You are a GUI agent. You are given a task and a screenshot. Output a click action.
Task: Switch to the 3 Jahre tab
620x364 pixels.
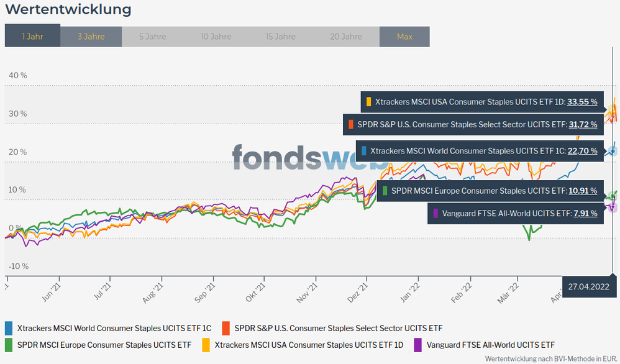(91, 37)
